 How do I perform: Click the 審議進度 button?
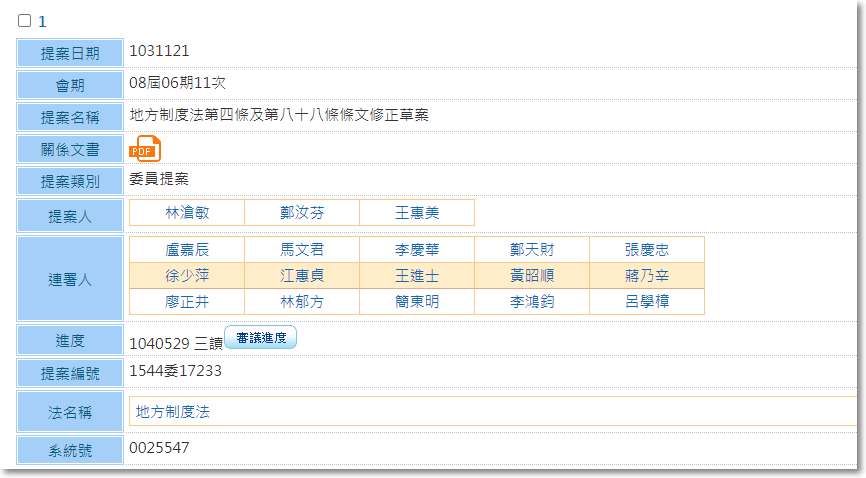(x=260, y=339)
